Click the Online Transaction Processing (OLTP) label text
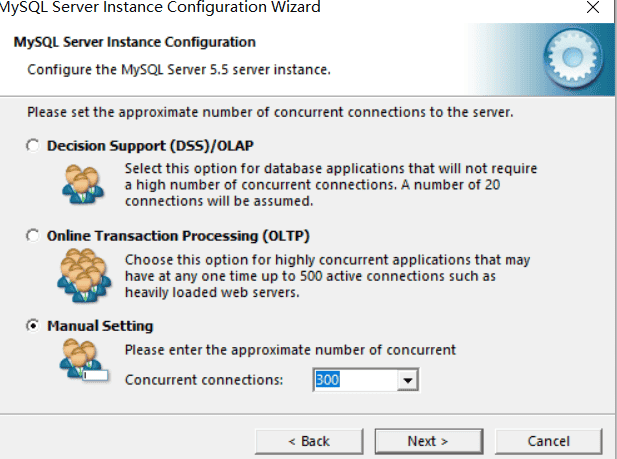Viewport: 617px width, 459px height. [178, 236]
